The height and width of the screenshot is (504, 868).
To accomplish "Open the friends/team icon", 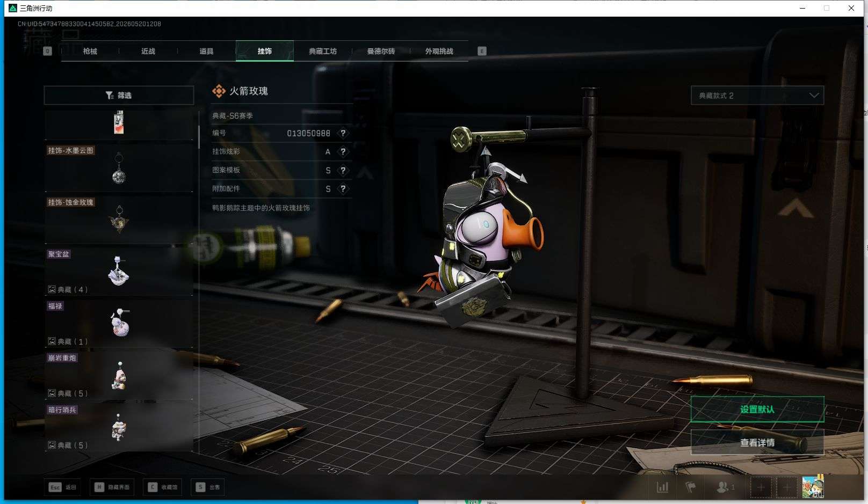I will [725, 487].
